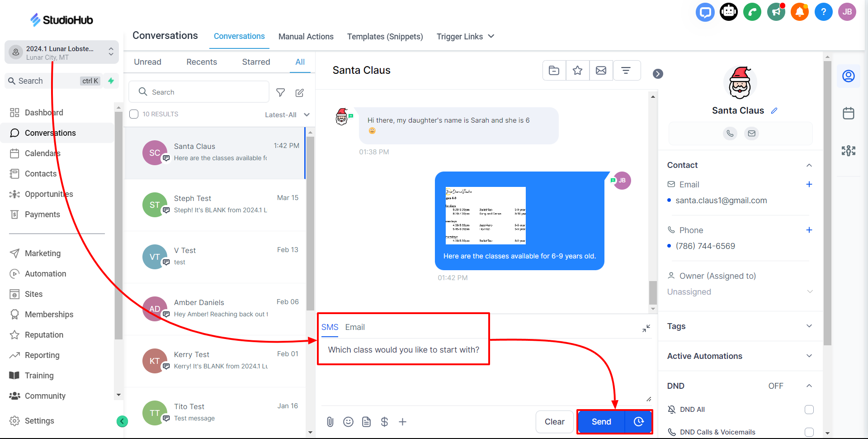Viewport: 868px width, 439px height.
Task: Open the account location switcher
Action: tap(62, 52)
